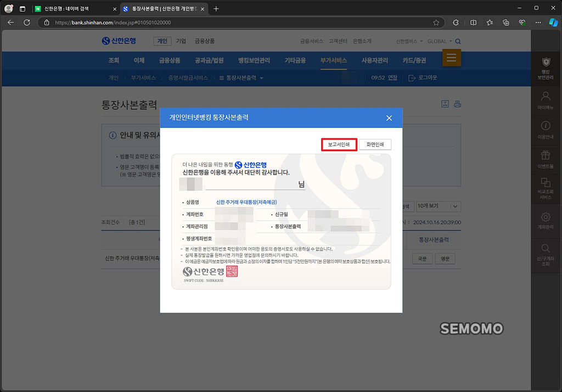Click the browser refresh icon

pos(27,23)
